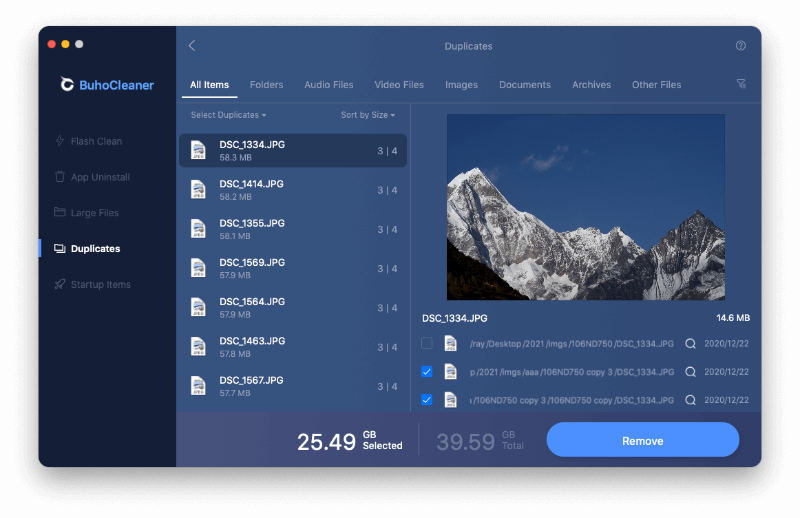This screenshot has width=800, height=518.
Task: Click the DSC_1334.JPG file icon in list
Action: (x=198, y=151)
